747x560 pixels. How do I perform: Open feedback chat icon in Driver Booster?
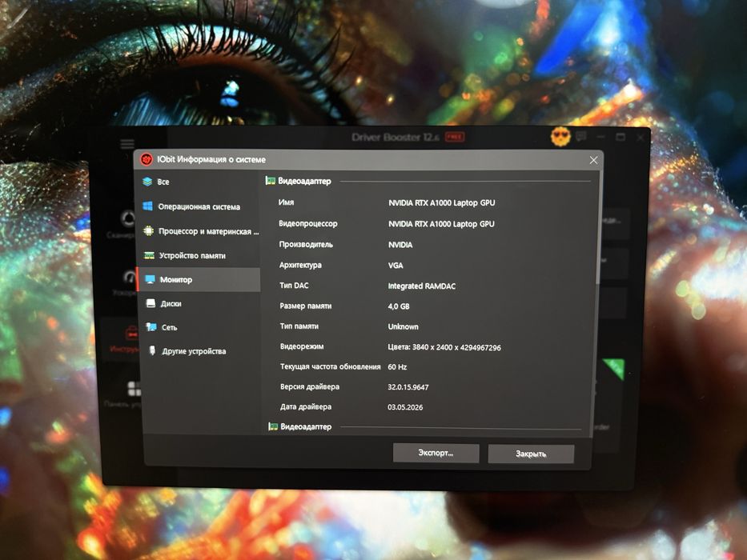click(x=580, y=137)
